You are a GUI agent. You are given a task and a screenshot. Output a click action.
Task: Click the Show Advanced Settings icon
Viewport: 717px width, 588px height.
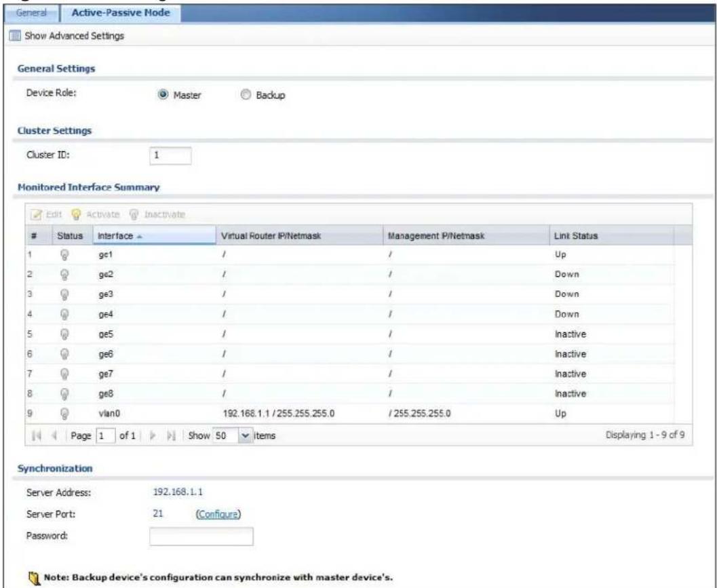[15, 36]
